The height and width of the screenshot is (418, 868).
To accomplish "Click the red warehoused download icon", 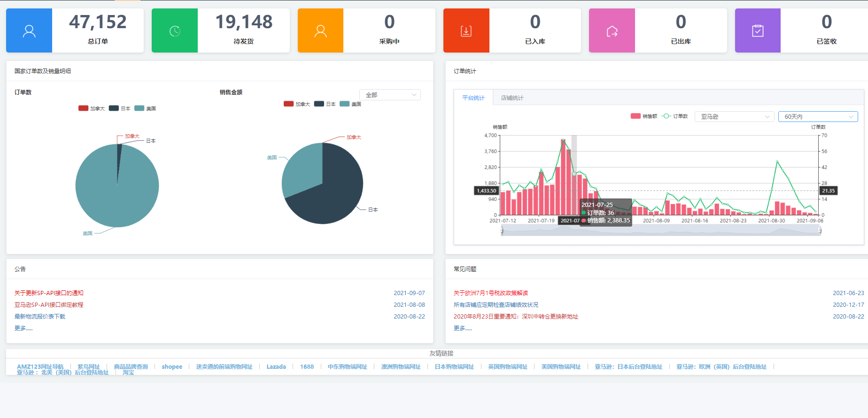I will pos(466,31).
